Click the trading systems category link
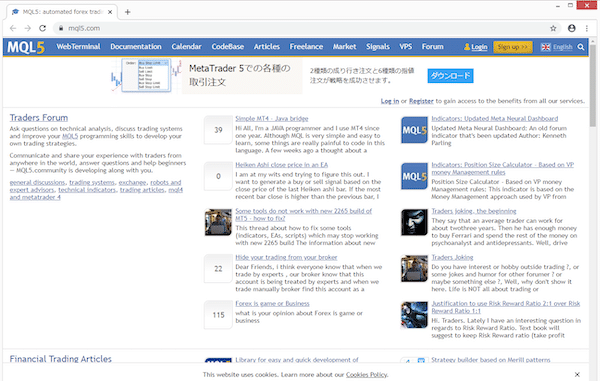Image resolution: width=600 pixels, height=381 pixels. [92, 182]
